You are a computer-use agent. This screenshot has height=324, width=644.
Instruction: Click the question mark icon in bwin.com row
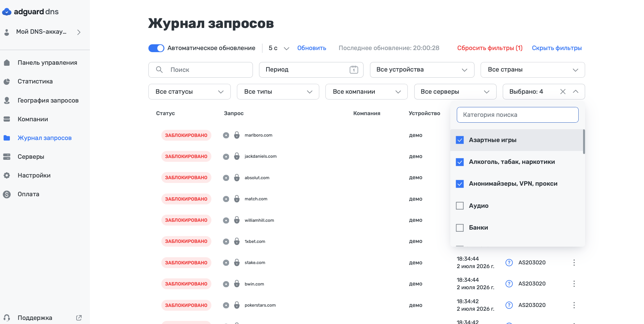pos(509,284)
